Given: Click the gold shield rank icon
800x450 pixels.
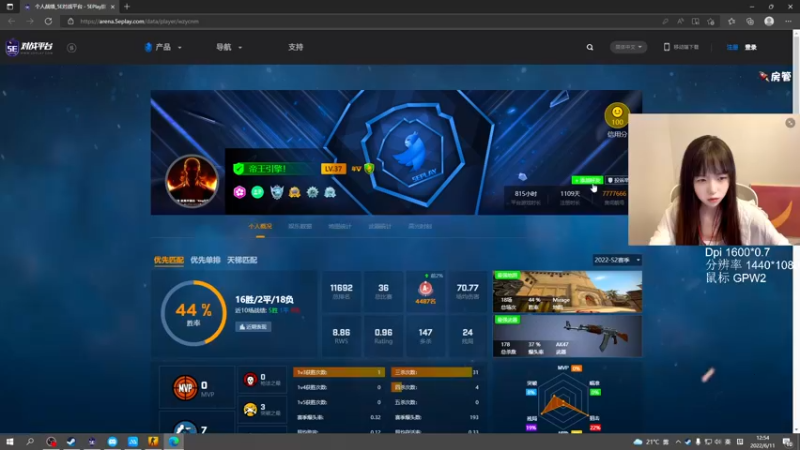Looking at the screenshot, I should pyautogui.click(x=369, y=168).
